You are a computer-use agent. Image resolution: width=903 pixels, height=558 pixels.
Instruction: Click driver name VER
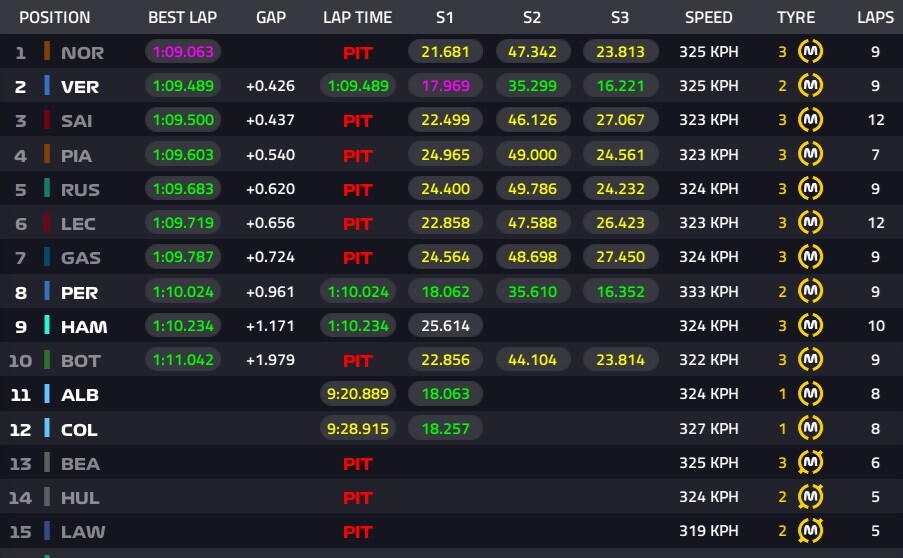point(80,87)
